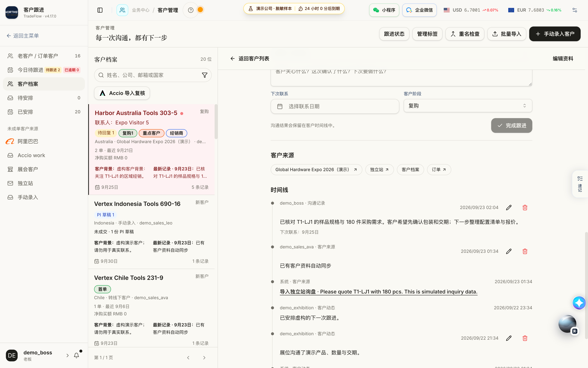Open Accio work sidebar item
This screenshot has height=368, width=588.
[x=44, y=155]
